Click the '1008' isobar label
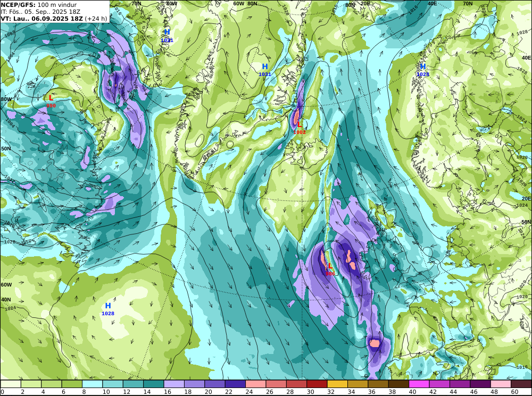The height and width of the screenshot is (396, 532). point(10,33)
